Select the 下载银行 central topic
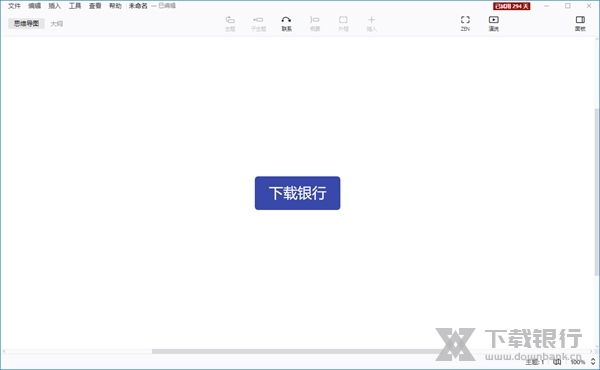This screenshot has width=600, height=370. [297, 193]
